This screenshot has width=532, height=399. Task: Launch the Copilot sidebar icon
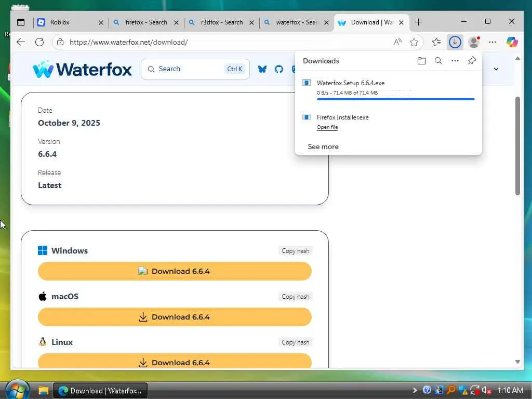(512, 42)
